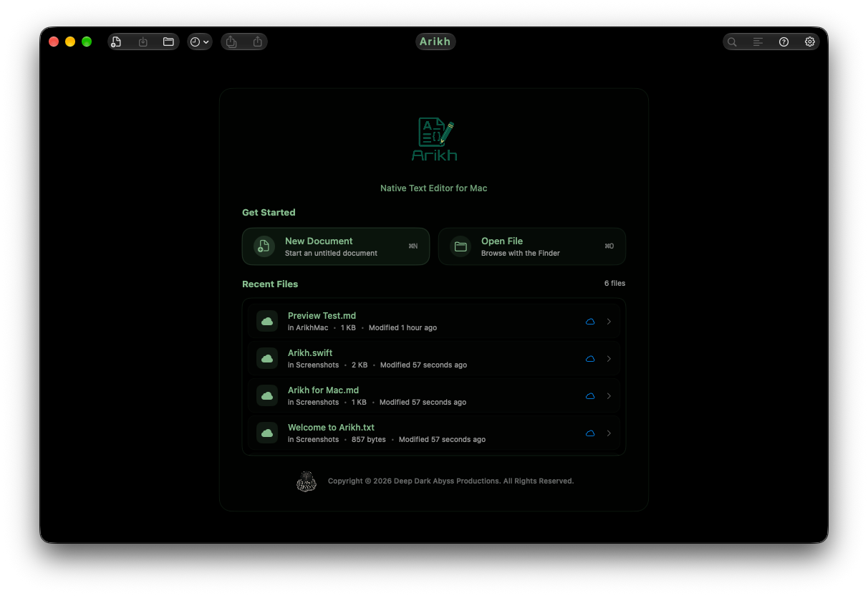Open recent file Welcome to Arikh.txt
The image size is (868, 596).
[x=434, y=433]
